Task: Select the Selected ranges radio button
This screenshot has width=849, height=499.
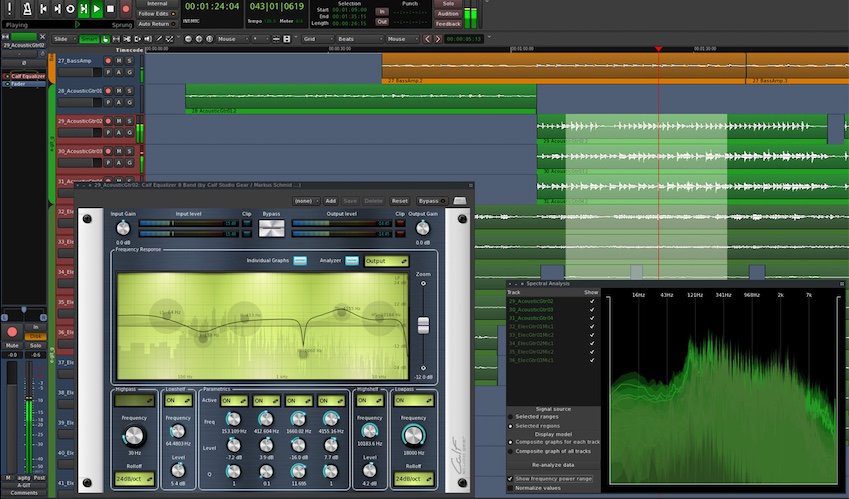Action: pyautogui.click(x=510, y=417)
